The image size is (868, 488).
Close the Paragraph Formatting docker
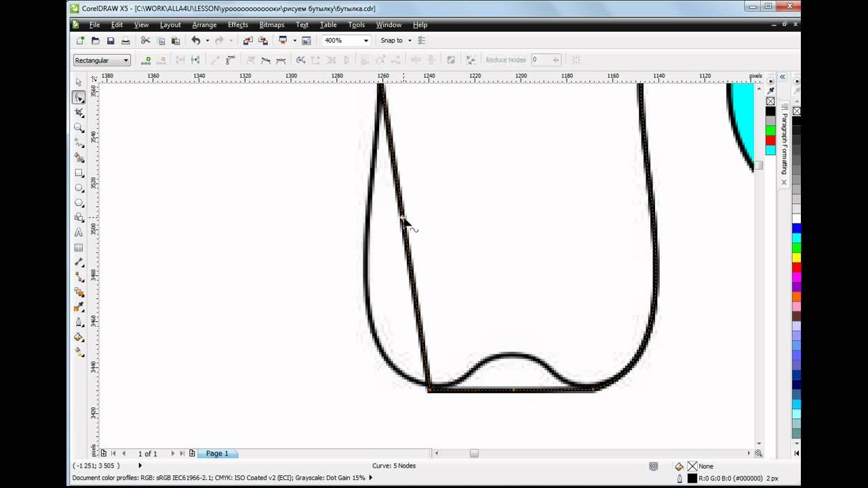(785, 182)
